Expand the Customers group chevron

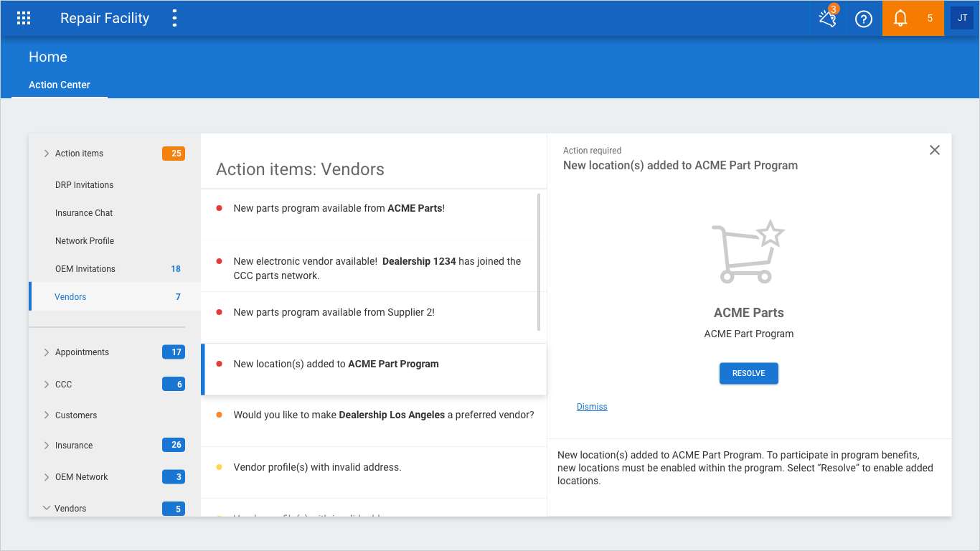[x=47, y=415]
